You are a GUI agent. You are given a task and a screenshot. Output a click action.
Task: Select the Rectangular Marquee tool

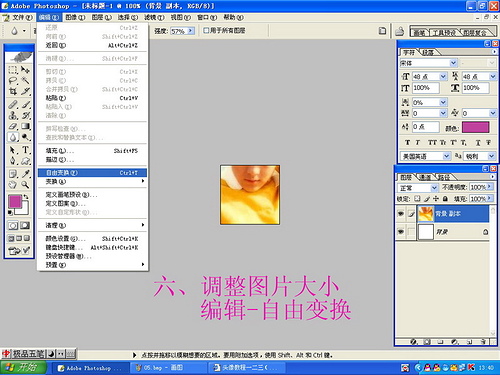click(13, 70)
